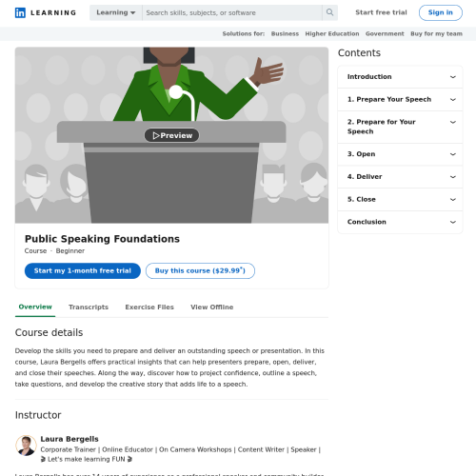The width and height of the screenshot is (476, 476).
Task: Click the Beginner level label
Action: pyautogui.click(x=70, y=251)
